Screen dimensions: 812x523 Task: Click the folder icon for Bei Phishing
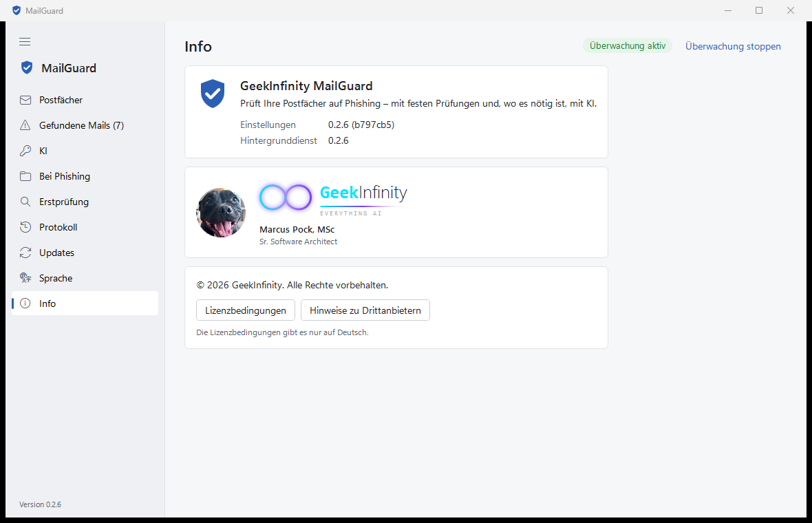coord(25,176)
